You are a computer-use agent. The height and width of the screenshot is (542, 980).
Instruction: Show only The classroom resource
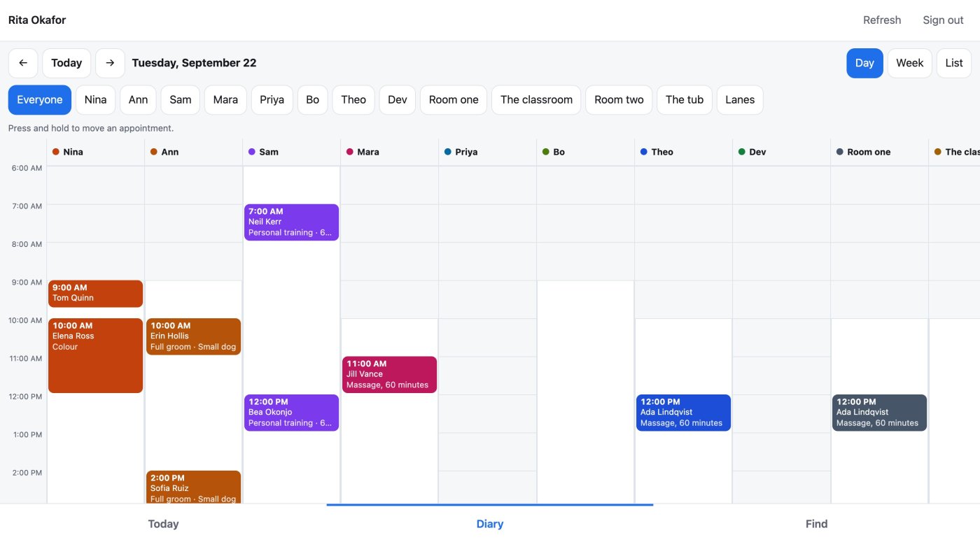click(x=536, y=100)
